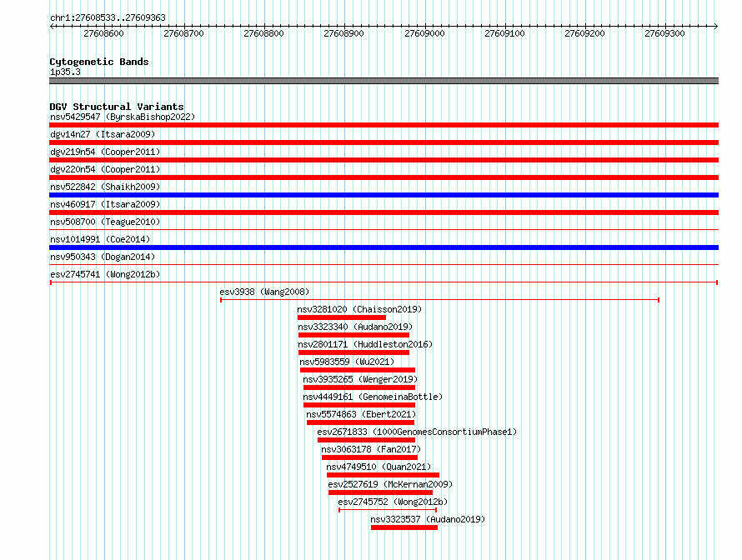Click the red bar under nsv3063178
The height and width of the screenshot is (560, 742).
[x=369, y=457]
